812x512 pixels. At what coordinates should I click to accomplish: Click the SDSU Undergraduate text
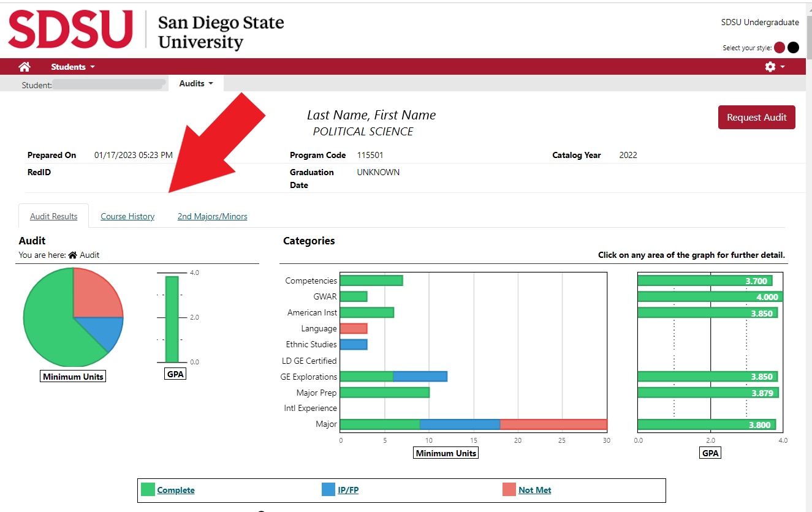(x=760, y=22)
